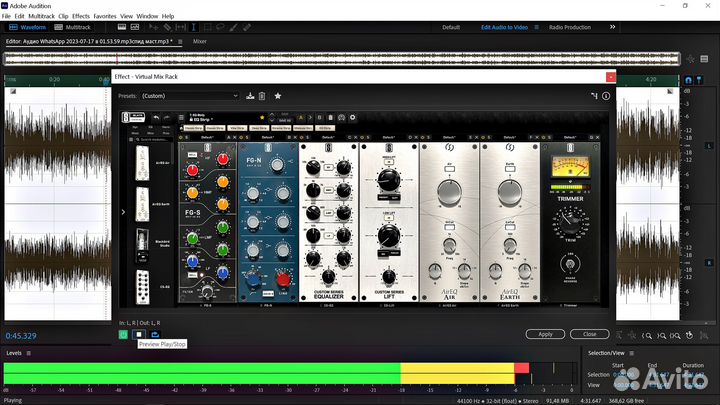The width and height of the screenshot is (720, 405).
Task: Click the waveform overview navigator bar
Action: [342, 59]
